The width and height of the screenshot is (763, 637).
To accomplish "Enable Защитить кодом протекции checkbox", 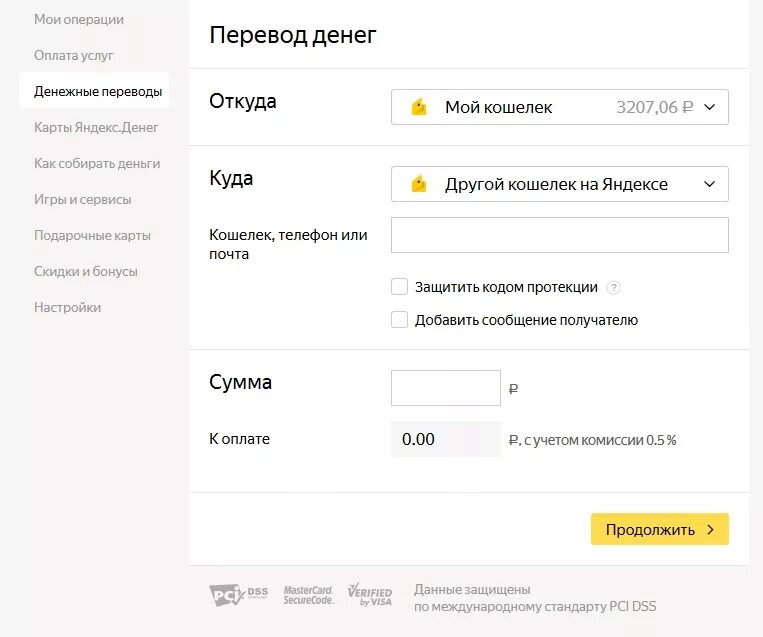I will pyautogui.click(x=400, y=287).
